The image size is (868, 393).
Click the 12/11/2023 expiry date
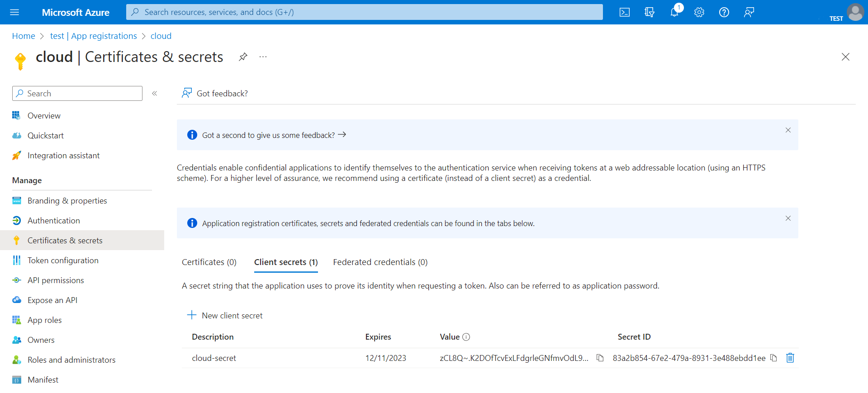[x=386, y=358]
